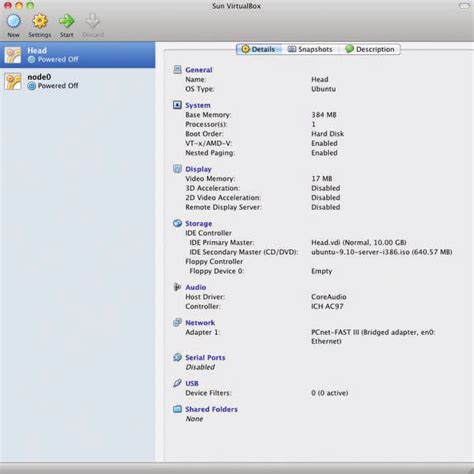Image resolution: width=474 pixels, height=474 pixels.
Task: Click the Head powered-off status icon
Action: click(x=32, y=60)
